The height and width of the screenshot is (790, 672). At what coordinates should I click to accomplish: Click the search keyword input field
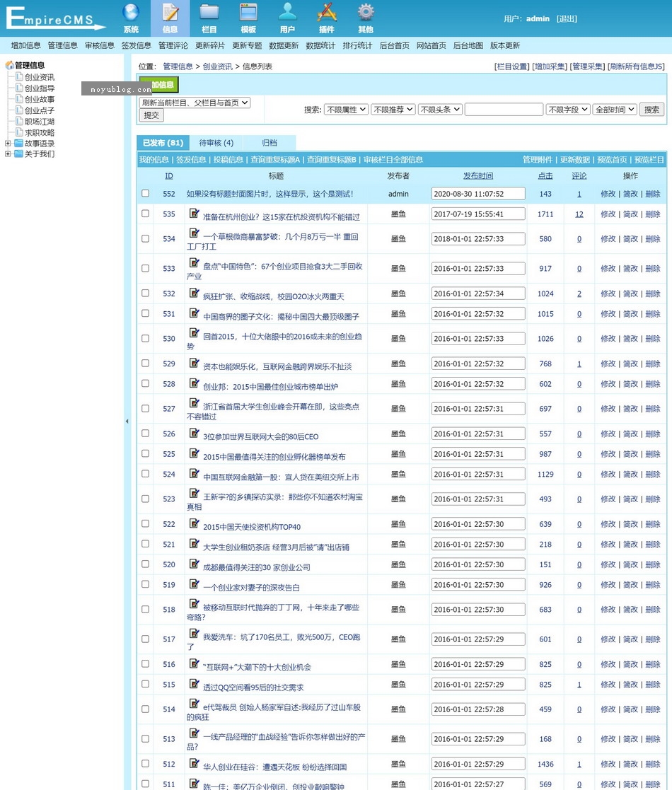504,110
